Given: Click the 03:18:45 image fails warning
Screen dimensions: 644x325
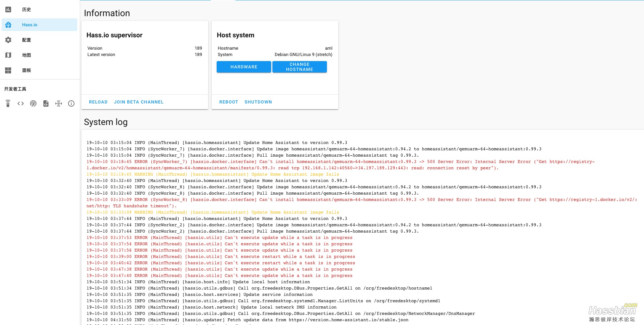Looking at the screenshot, I should tap(213, 174).
